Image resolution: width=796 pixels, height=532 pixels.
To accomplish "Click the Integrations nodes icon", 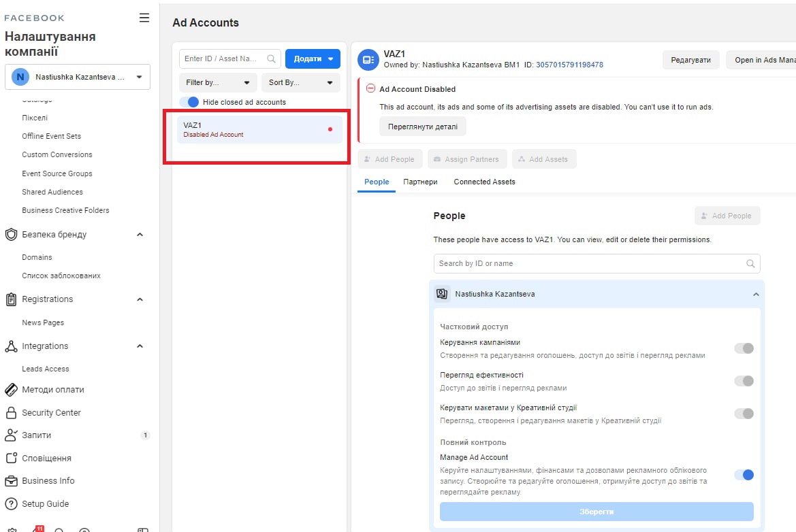I will [x=11, y=346].
